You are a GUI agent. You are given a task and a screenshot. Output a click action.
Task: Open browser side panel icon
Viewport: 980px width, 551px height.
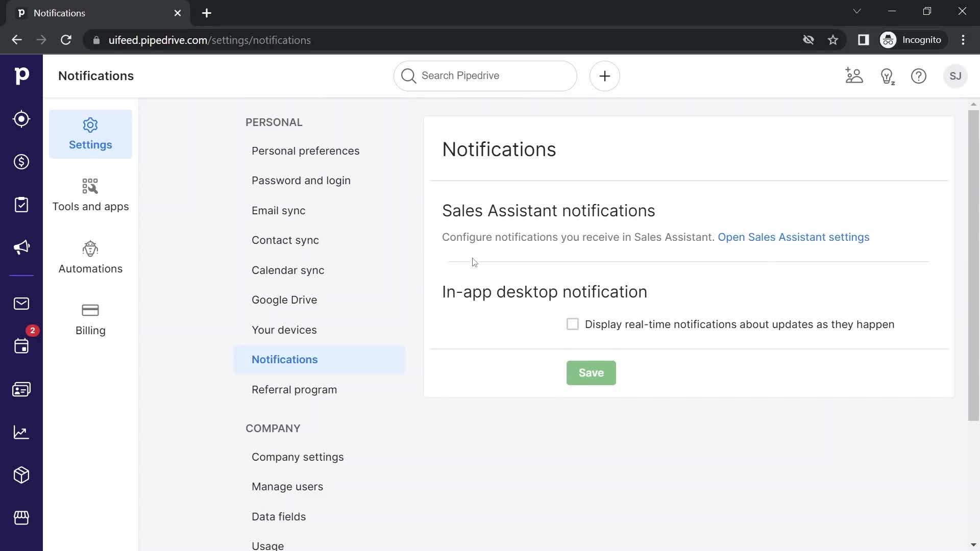coord(863,40)
